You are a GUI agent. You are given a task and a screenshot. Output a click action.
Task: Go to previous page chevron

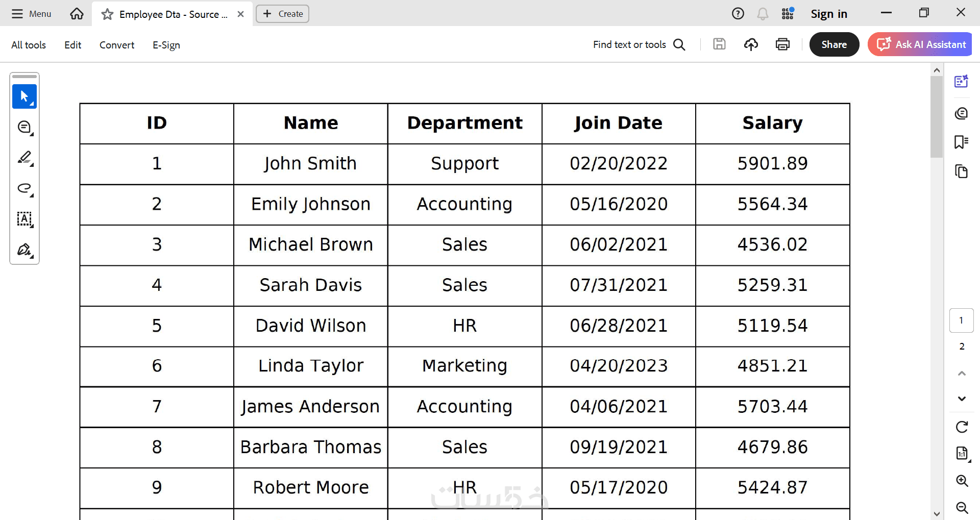[962, 374]
